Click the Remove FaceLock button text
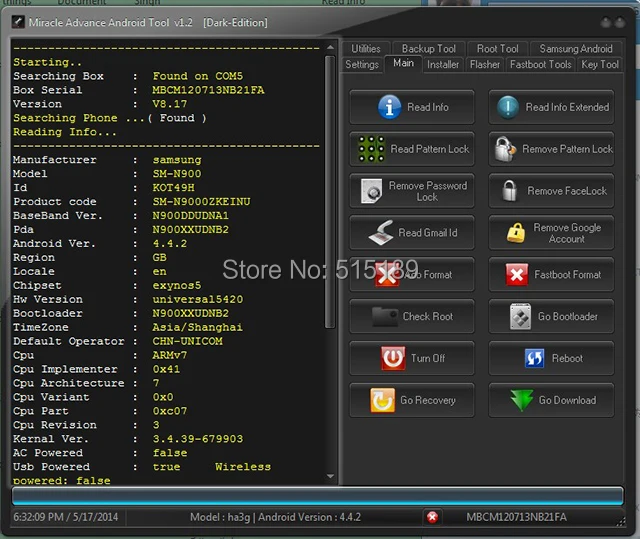Viewport: 640px width, 539px height. click(x=567, y=191)
